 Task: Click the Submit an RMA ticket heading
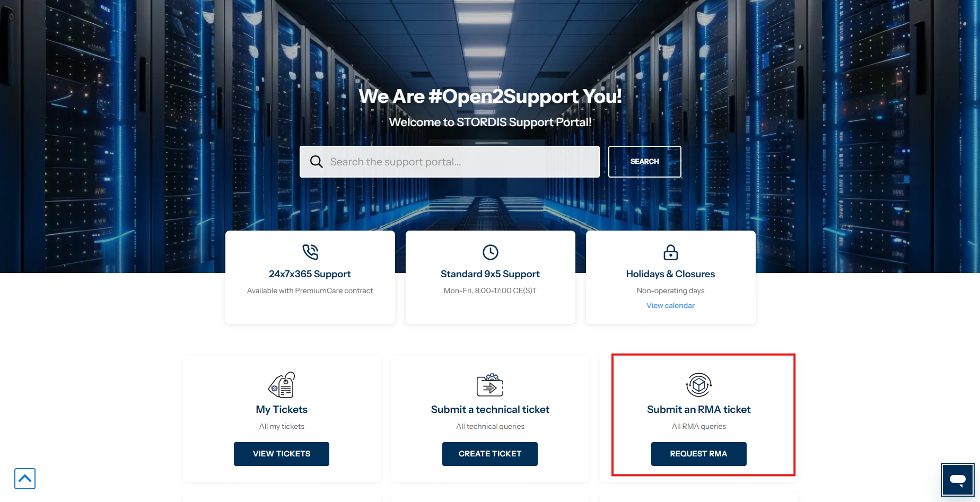699,409
